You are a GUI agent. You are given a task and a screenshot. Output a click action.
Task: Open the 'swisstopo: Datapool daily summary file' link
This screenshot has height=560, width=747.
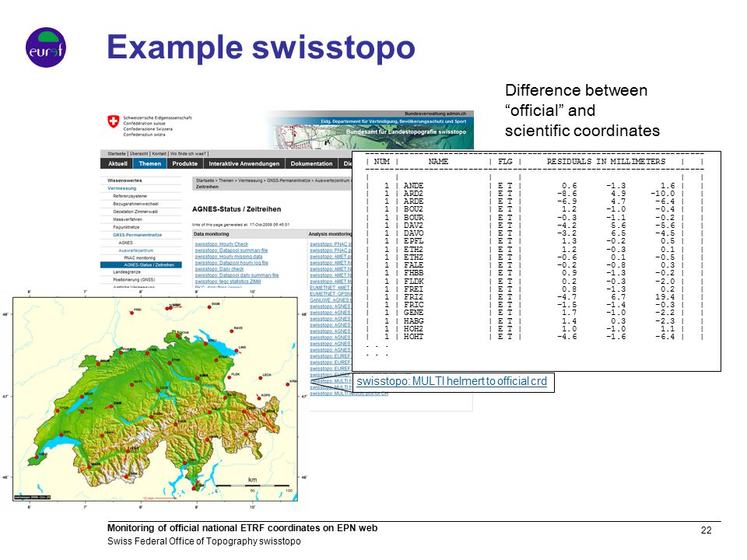pos(237,275)
